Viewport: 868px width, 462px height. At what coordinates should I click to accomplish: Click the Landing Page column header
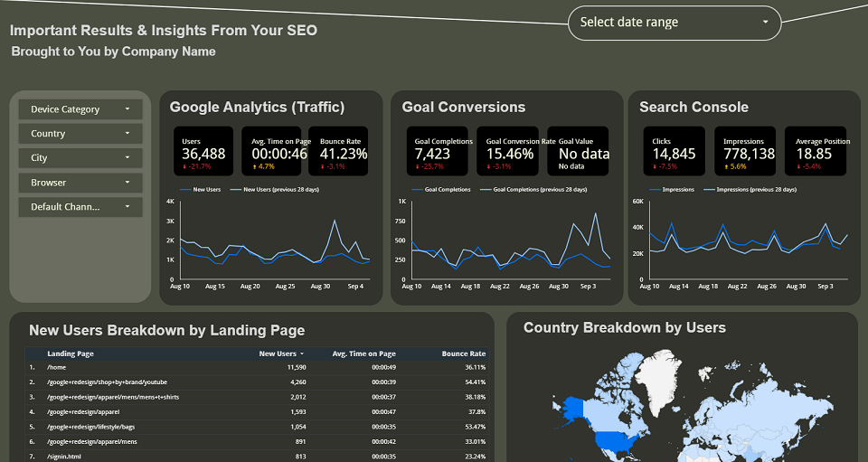tap(71, 354)
